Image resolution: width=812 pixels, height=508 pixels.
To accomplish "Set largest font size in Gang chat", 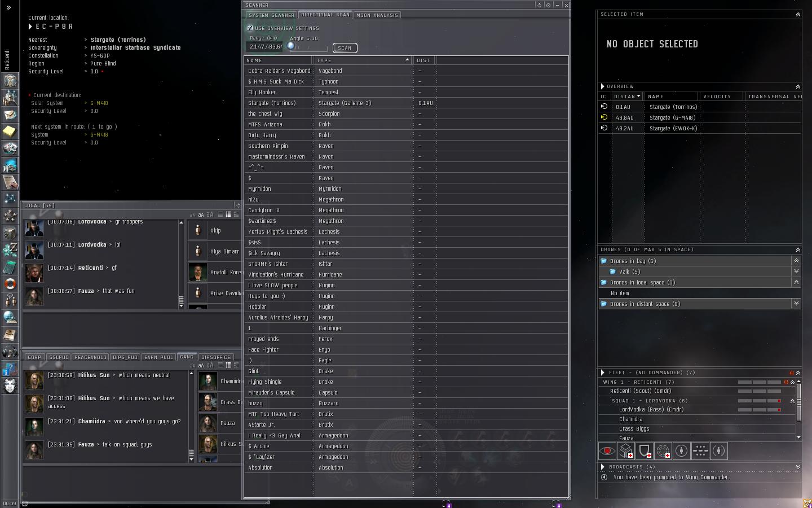I will pyautogui.click(x=210, y=365).
